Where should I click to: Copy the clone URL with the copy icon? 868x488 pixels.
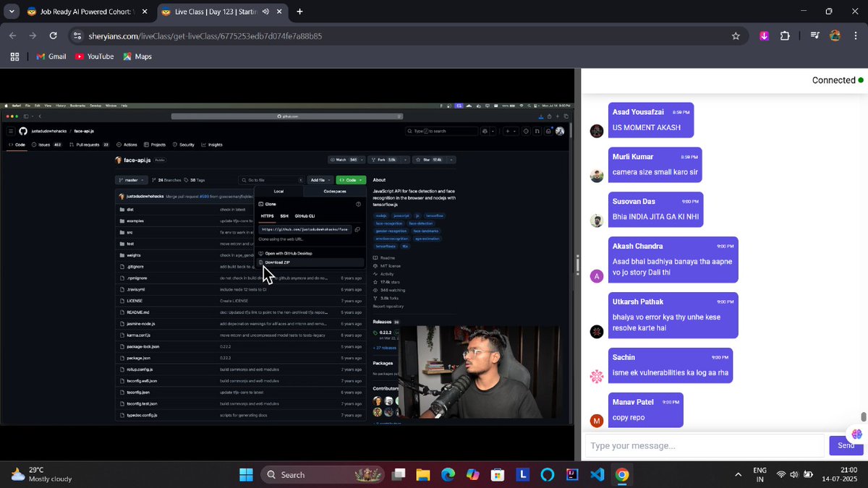(x=357, y=229)
